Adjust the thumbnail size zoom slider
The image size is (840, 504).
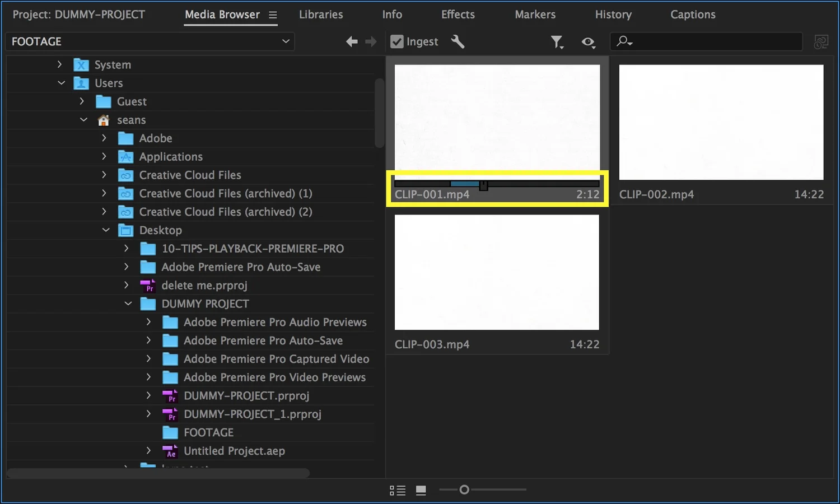pos(464,490)
